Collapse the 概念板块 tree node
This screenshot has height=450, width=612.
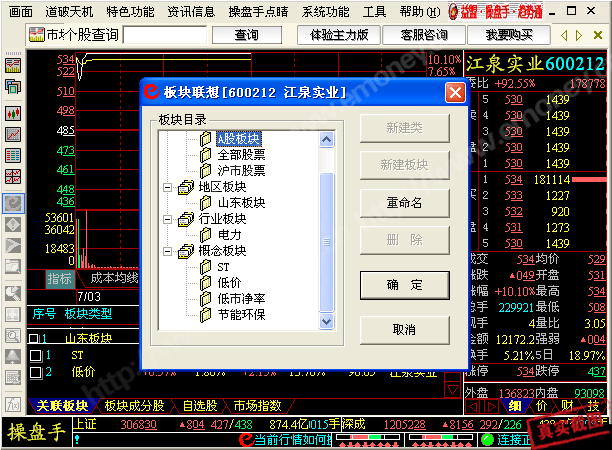coord(167,250)
